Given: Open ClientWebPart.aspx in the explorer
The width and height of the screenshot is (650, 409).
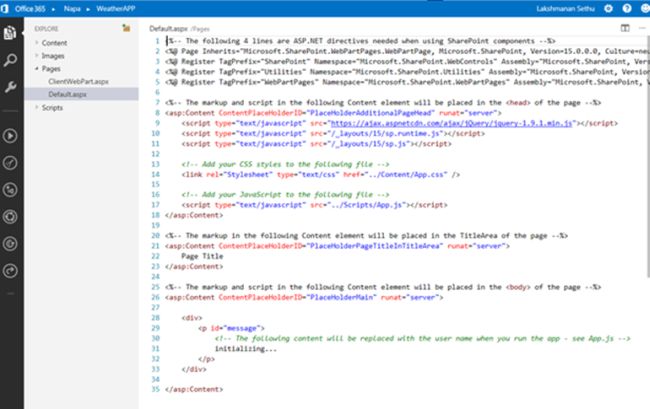Looking at the screenshot, I should click(x=78, y=81).
